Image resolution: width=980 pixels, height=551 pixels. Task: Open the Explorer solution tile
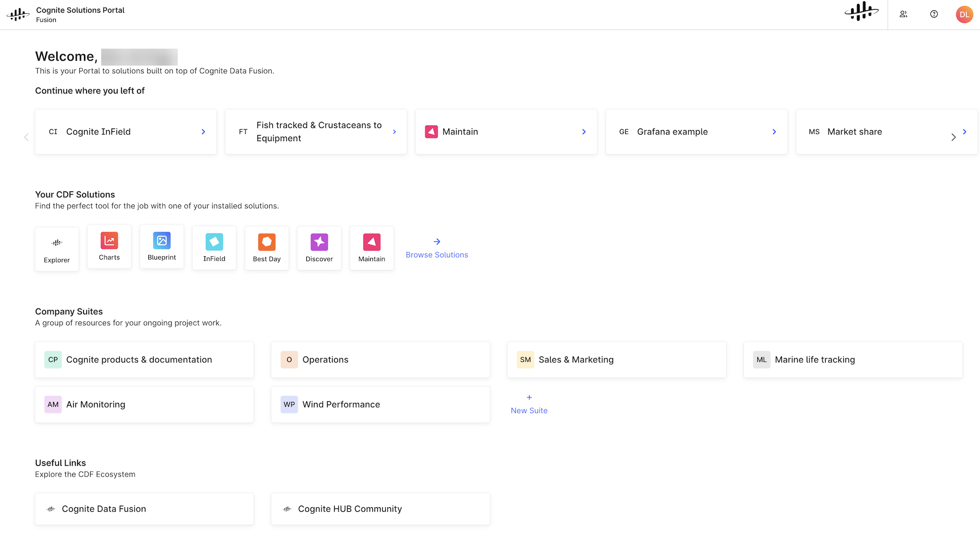pos(57,249)
